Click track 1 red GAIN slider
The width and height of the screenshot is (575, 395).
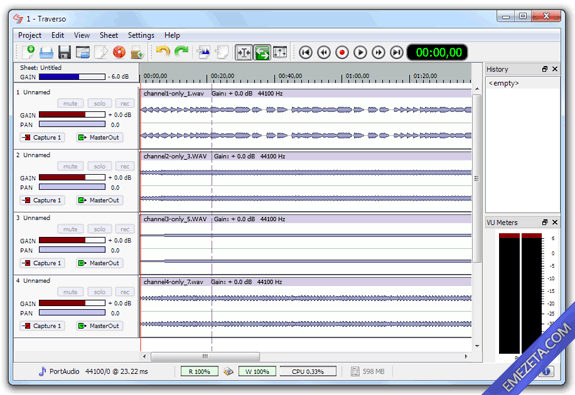72,114
